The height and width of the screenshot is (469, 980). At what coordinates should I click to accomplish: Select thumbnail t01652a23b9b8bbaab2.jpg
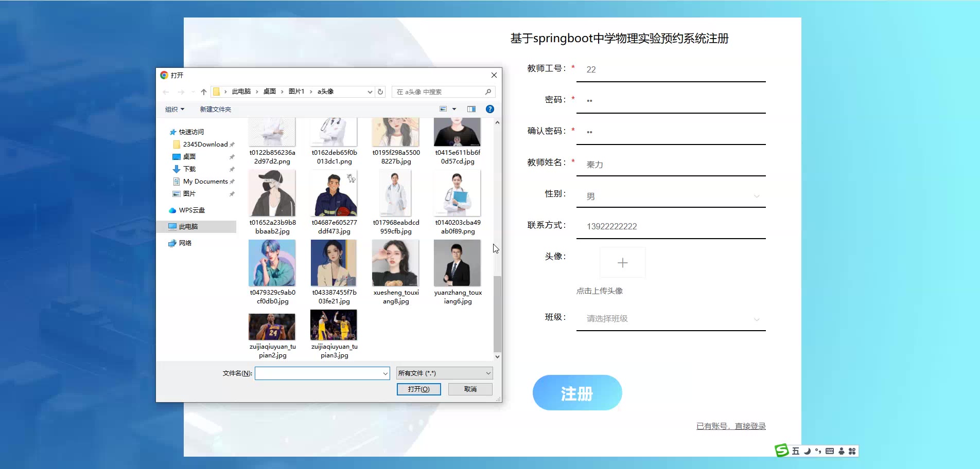pyautogui.click(x=272, y=193)
